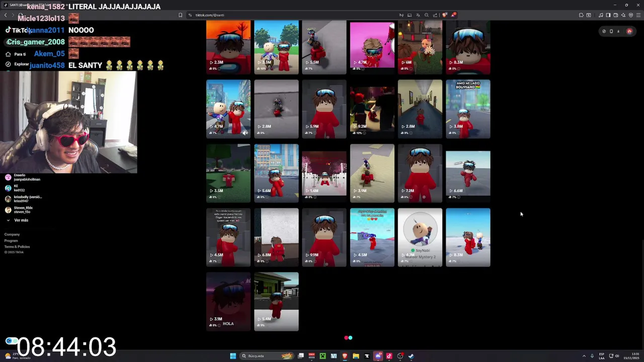Open the TikTok app taskbar icon
644x362 pixels.
[x=389, y=356]
